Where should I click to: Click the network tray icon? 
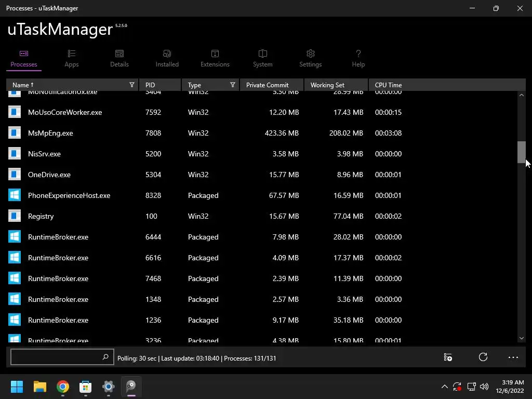471,387
